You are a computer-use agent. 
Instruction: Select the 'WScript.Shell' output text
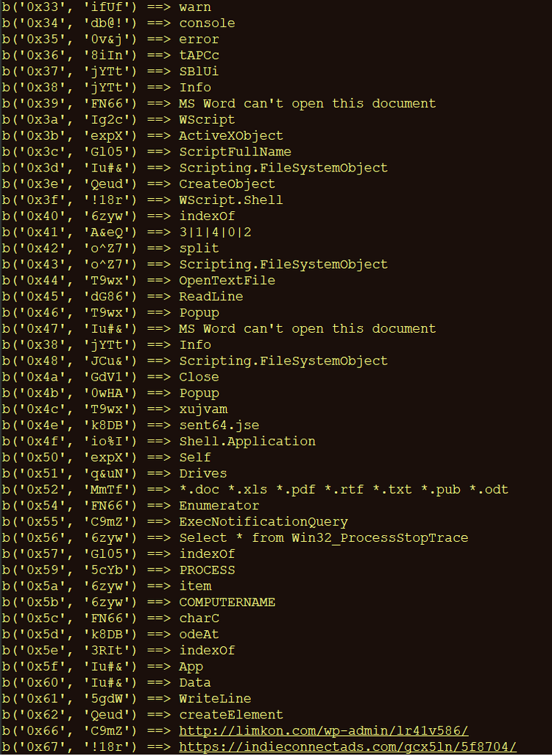[x=231, y=200]
